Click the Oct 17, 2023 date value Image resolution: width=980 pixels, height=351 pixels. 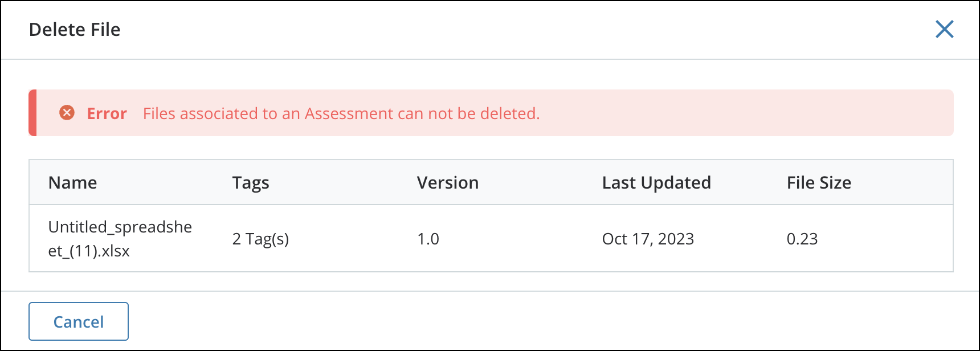648,239
